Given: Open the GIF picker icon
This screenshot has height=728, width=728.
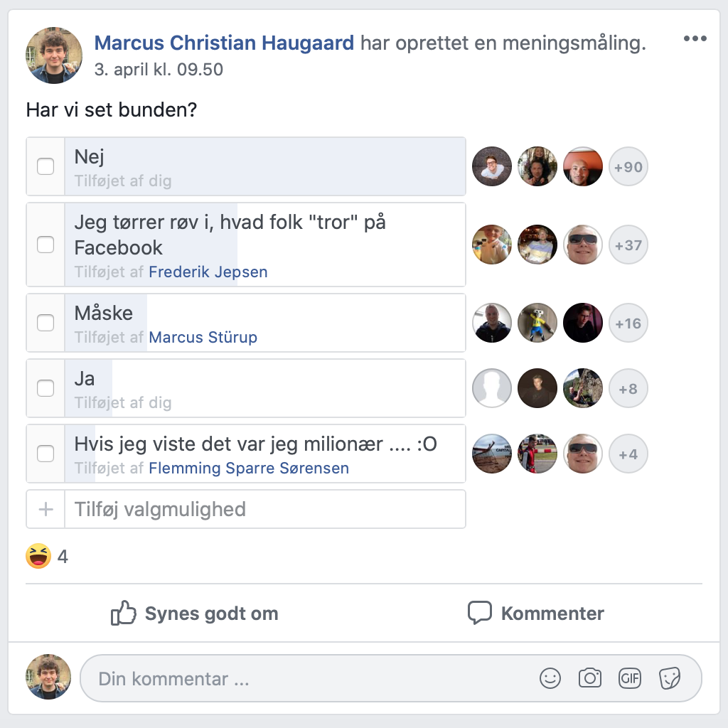Looking at the screenshot, I should 630,678.
